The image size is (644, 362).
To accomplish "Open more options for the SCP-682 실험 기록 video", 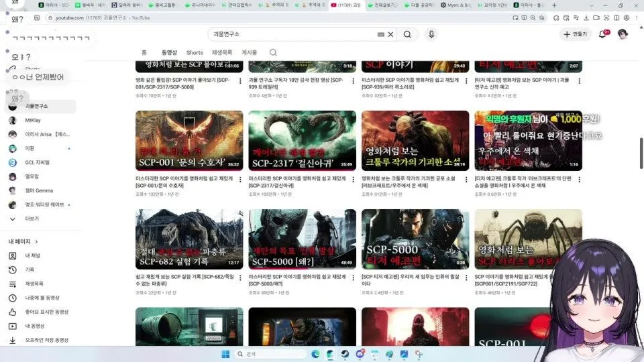I will [x=240, y=278].
